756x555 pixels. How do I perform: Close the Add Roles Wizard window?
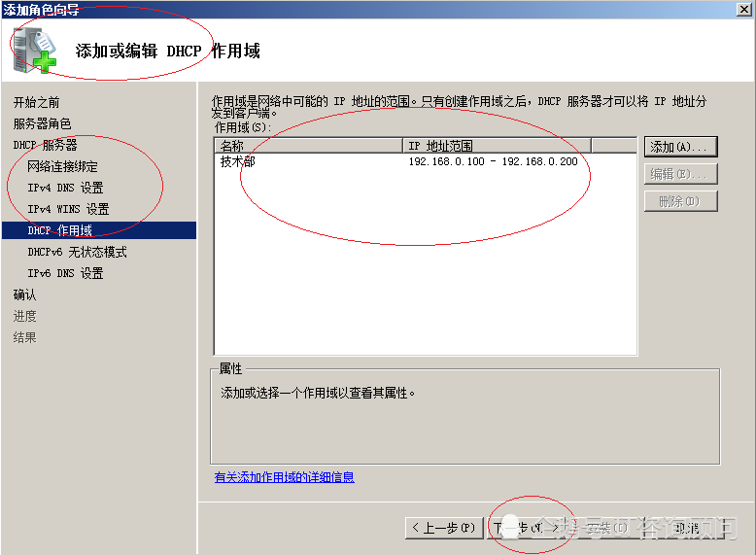(744, 10)
